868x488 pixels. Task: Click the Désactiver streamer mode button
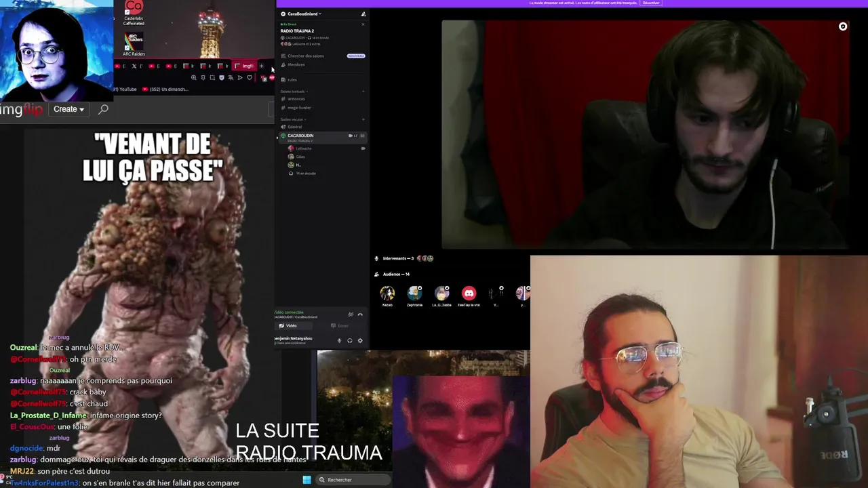pos(651,3)
